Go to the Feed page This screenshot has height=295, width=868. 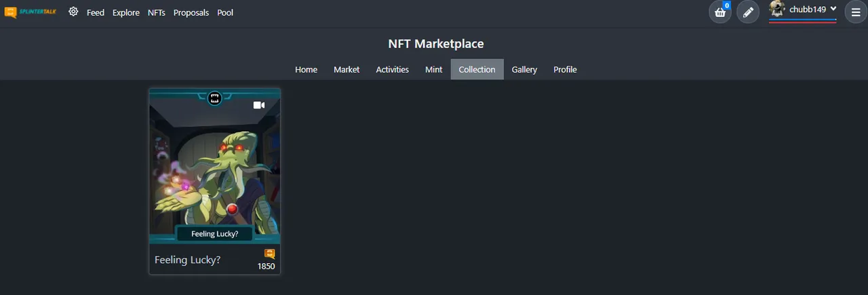coord(96,12)
